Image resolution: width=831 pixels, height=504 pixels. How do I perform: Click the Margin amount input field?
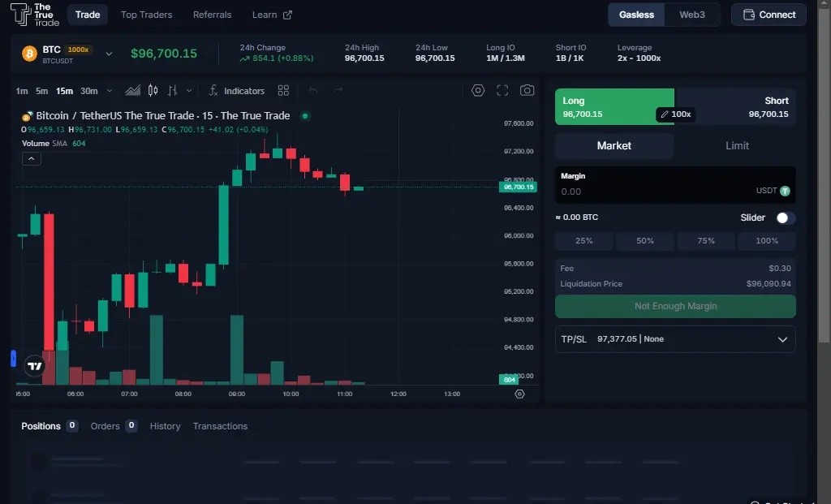click(675, 185)
